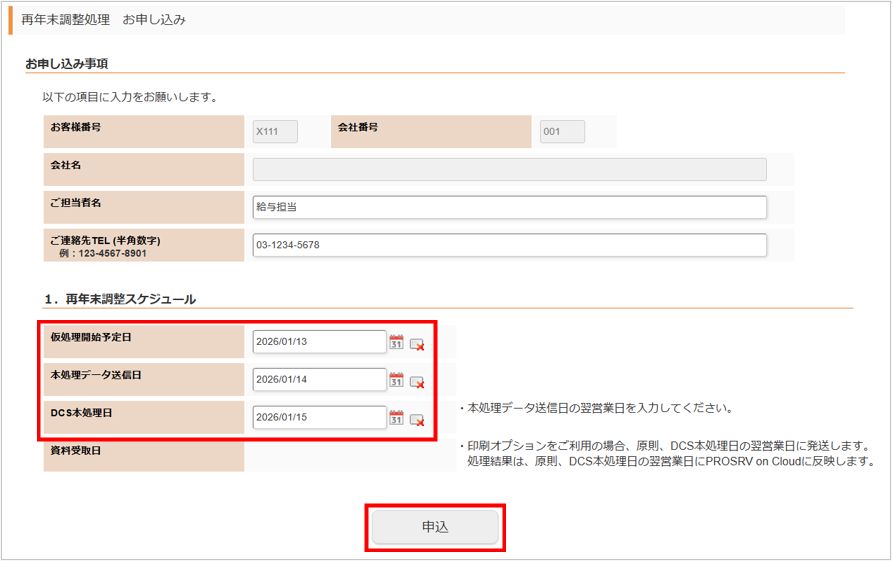This screenshot has height=561, width=892.
Task: Click the 再年末調整スケジュール section heading
Action: click(x=120, y=299)
